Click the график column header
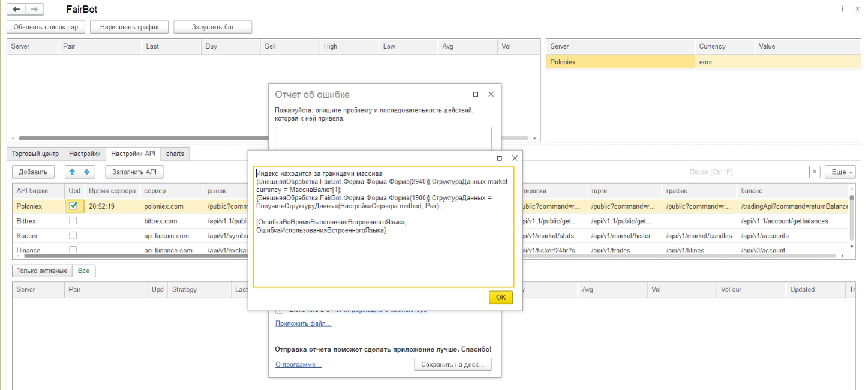The width and height of the screenshot is (868, 390). [699, 191]
